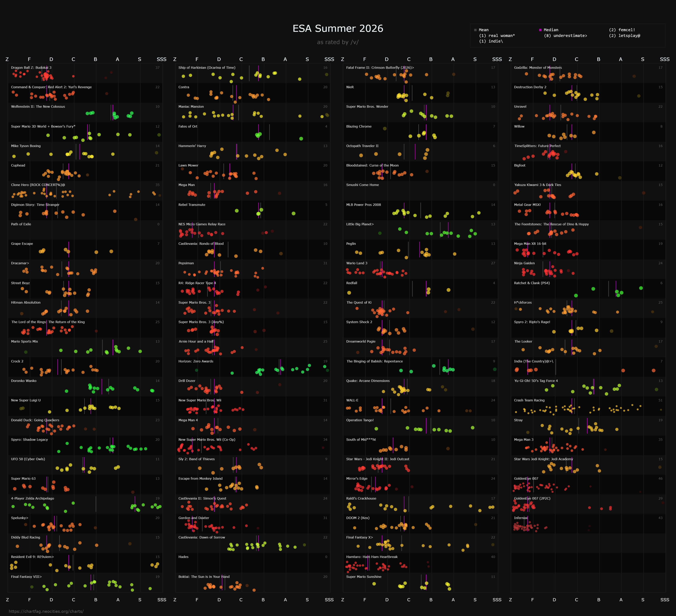Click the 'Diddy Blud Racing' label

25,537
